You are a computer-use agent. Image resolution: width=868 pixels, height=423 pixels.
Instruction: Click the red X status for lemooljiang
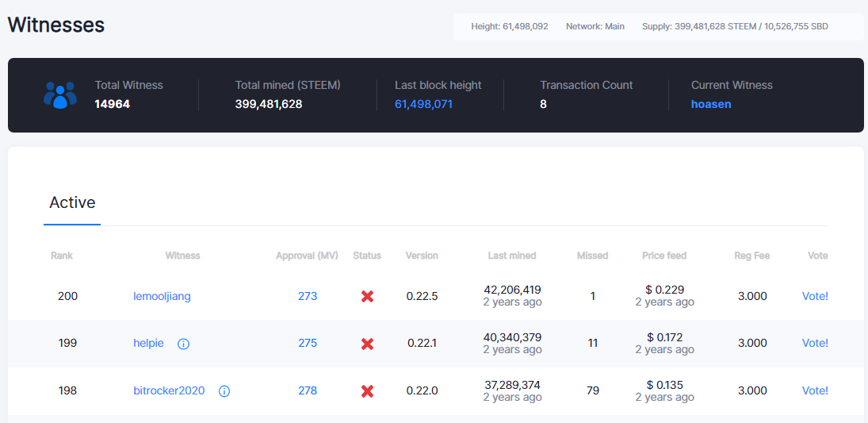367,297
